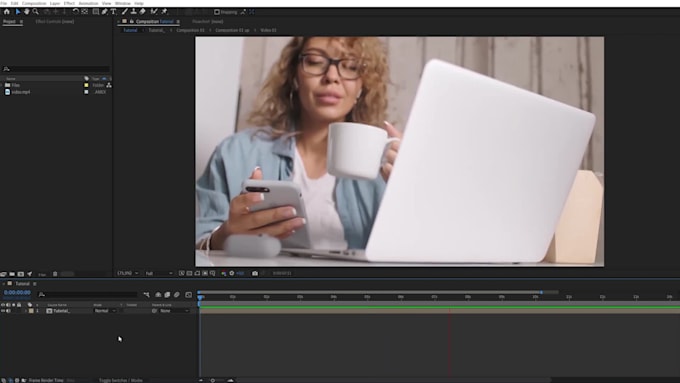Open the Parent None dropdown
Image resolution: width=680 pixels, height=383 pixels.
coord(174,311)
